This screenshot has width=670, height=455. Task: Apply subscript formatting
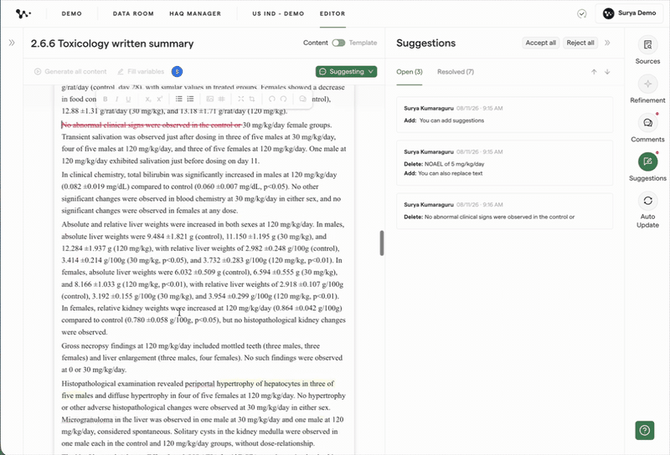147,99
